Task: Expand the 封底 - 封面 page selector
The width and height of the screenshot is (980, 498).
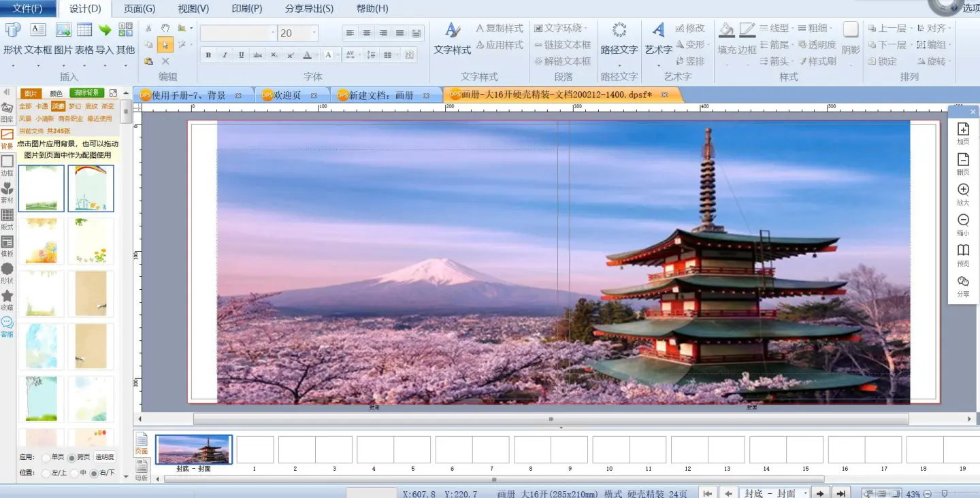Action: [805, 493]
